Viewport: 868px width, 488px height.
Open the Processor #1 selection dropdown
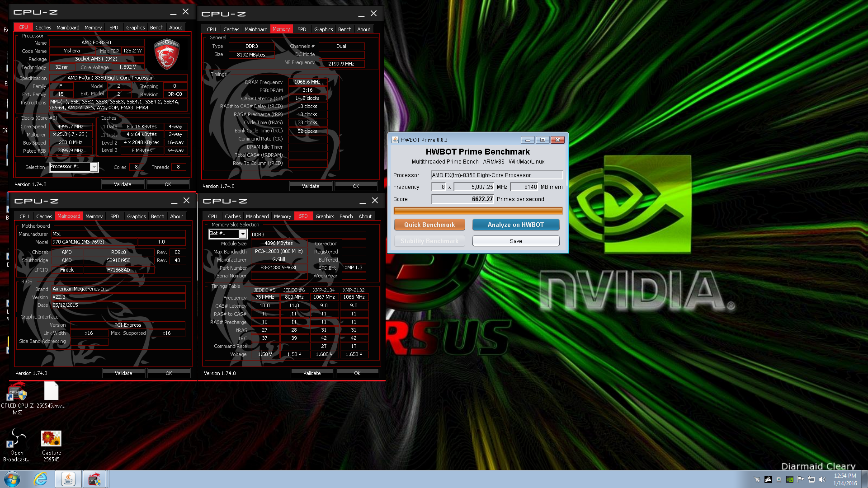point(94,167)
